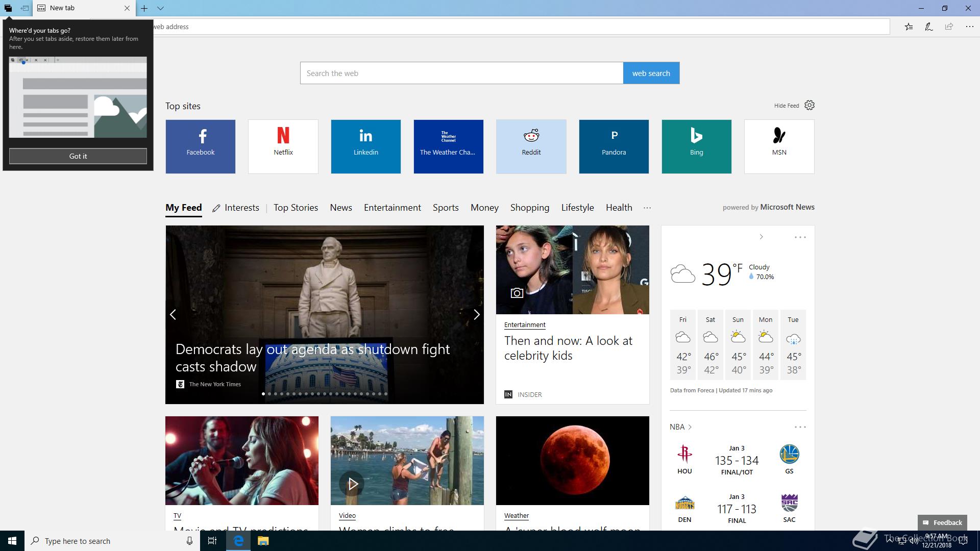Click the Entertainment category label
The height and width of the screenshot is (551, 980).
coord(525,324)
